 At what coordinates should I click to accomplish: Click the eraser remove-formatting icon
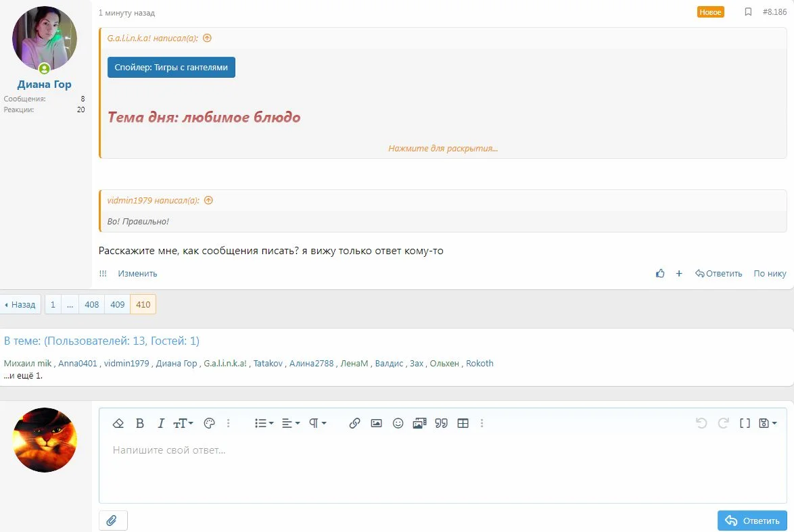pyautogui.click(x=118, y=423)
